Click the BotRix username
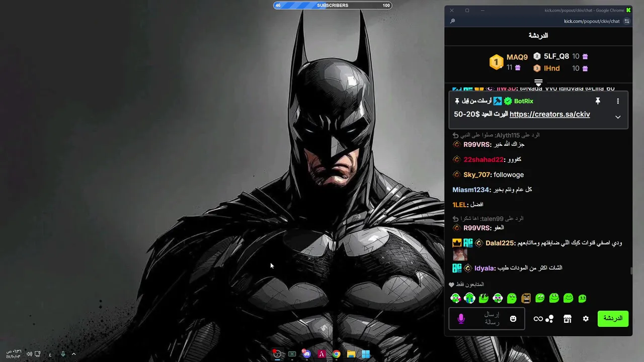644x362 pixels. point(523,101)
